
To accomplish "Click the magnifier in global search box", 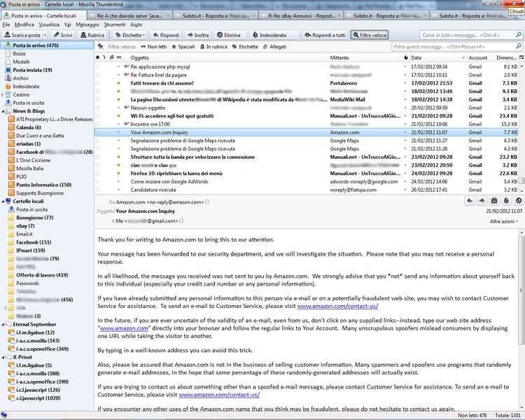I will pos(518,35).
